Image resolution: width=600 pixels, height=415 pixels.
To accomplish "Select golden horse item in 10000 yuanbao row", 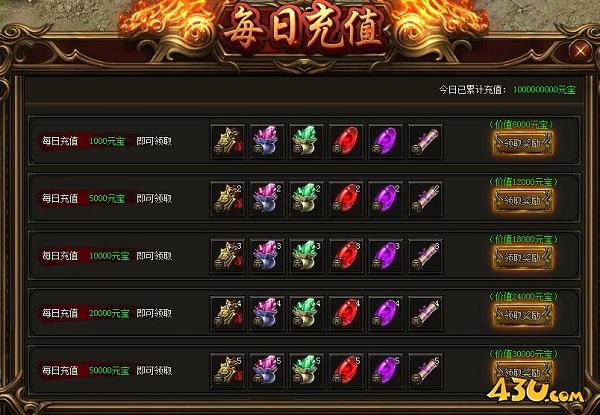I will tap(228, 256).
